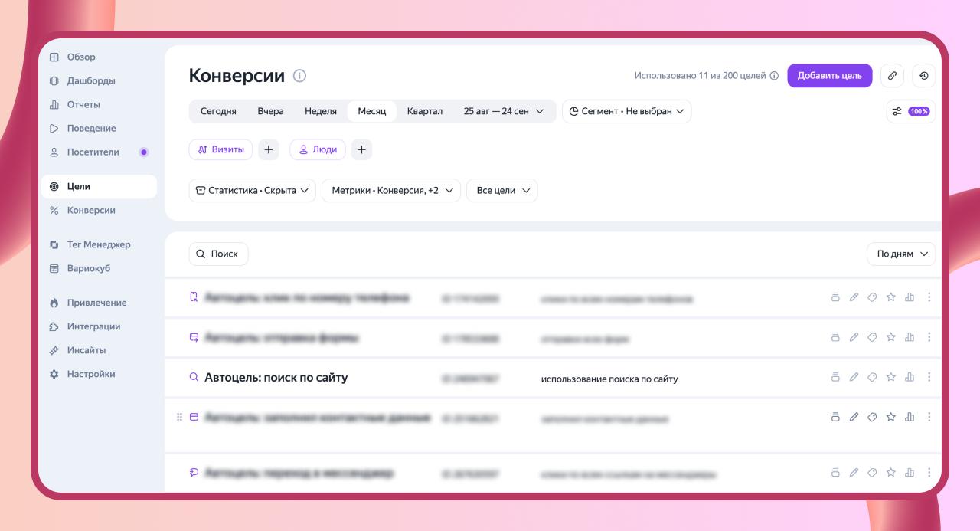
Task: Open Обзор in the sidebar
Action: tap(98, 57)
